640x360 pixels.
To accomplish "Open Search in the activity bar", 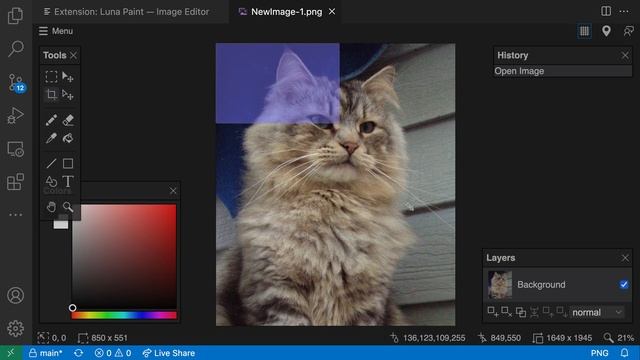I will (16, 49).
